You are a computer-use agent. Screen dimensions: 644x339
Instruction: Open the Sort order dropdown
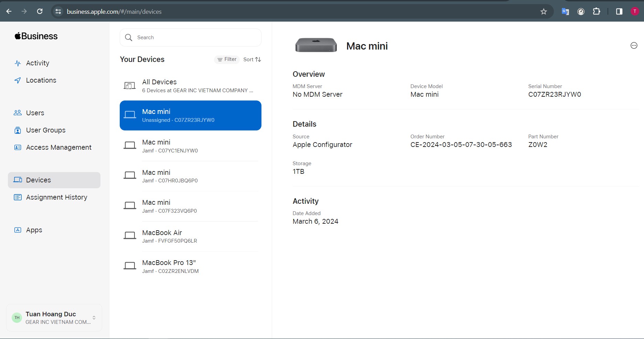pyautogui.click(x=252, y=60)
